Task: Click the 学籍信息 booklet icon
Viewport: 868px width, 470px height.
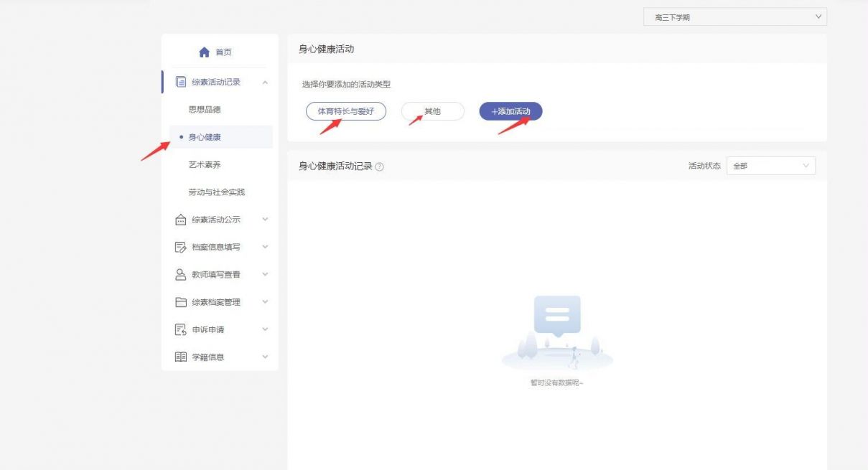Action: (179, 357)
